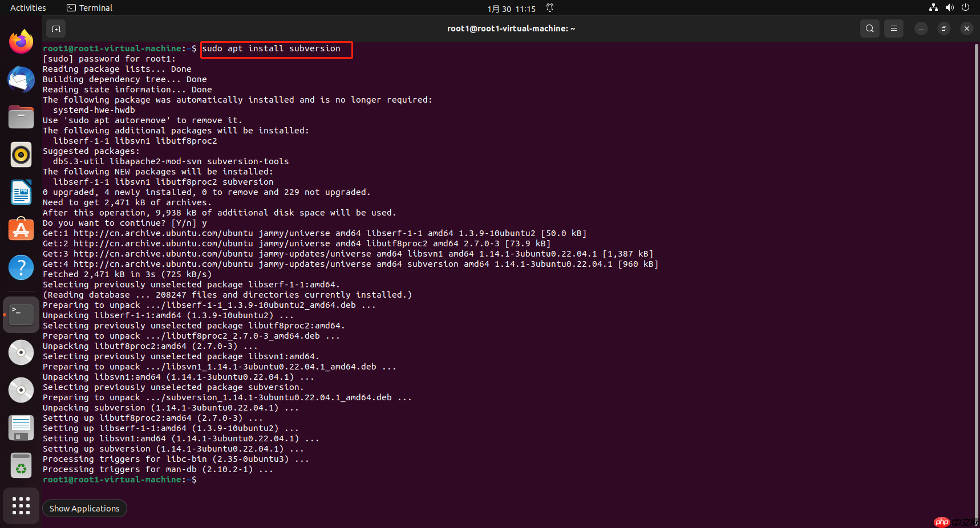Viewport: 980px width, 528px height.
Task: Open the clock showing 11:15
Action: 511,9
